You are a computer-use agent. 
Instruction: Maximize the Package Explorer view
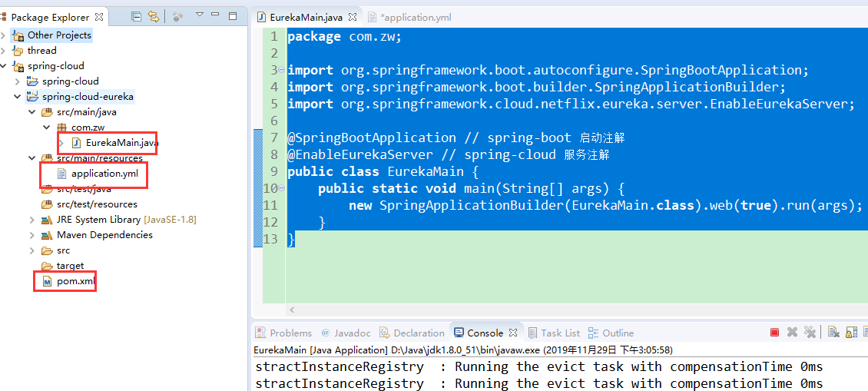pos(233,16)
